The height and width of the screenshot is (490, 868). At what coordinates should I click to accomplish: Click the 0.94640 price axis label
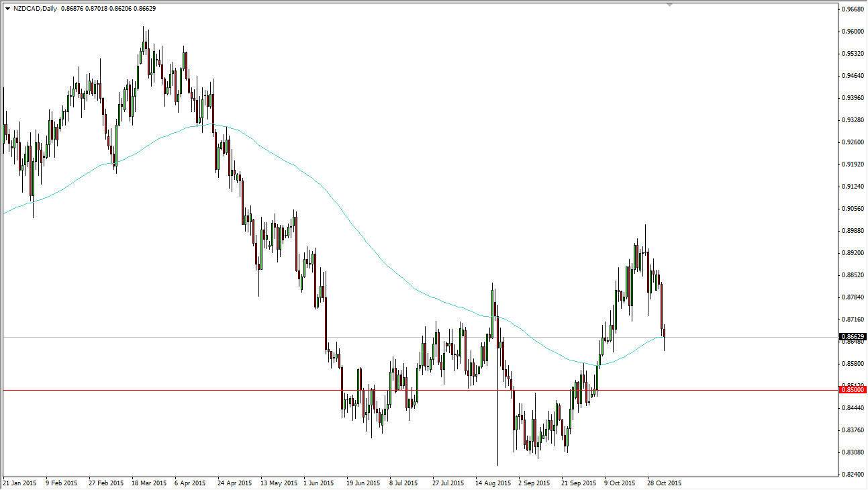click(851, 76)
